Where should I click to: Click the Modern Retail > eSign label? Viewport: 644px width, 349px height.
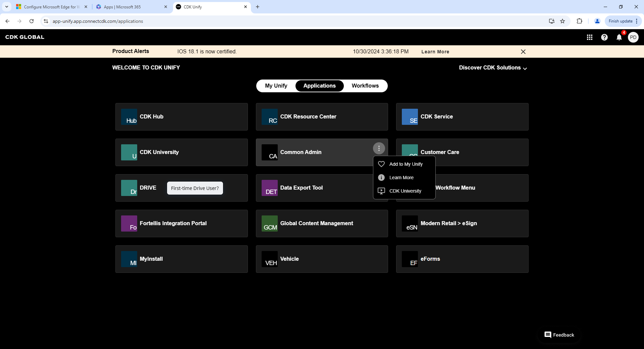449,223
